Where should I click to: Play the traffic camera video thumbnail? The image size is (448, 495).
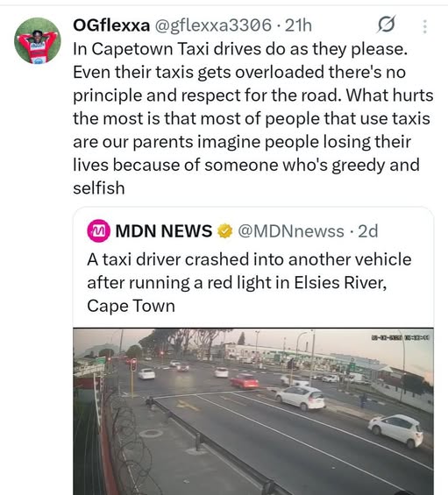253,412
